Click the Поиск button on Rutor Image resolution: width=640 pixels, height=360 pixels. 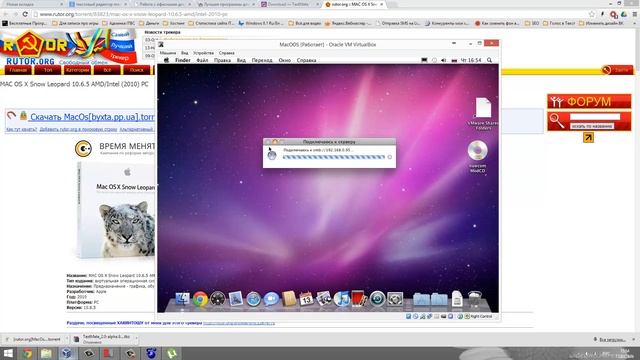[137, 70]
